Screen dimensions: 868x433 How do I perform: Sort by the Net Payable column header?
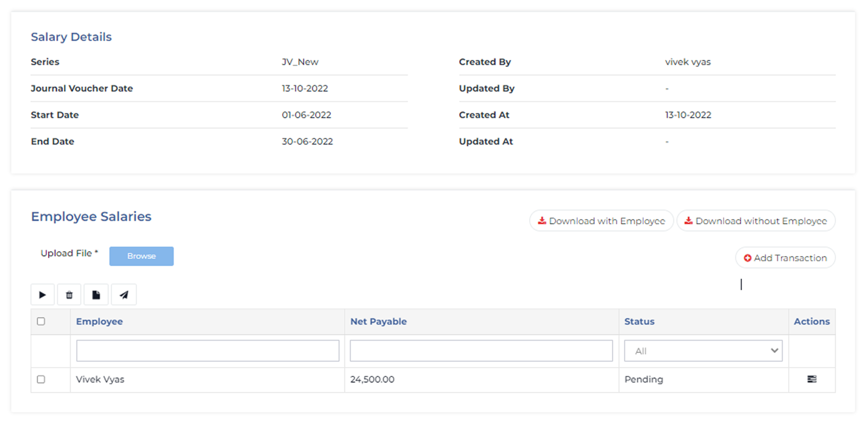click(378, 322)
